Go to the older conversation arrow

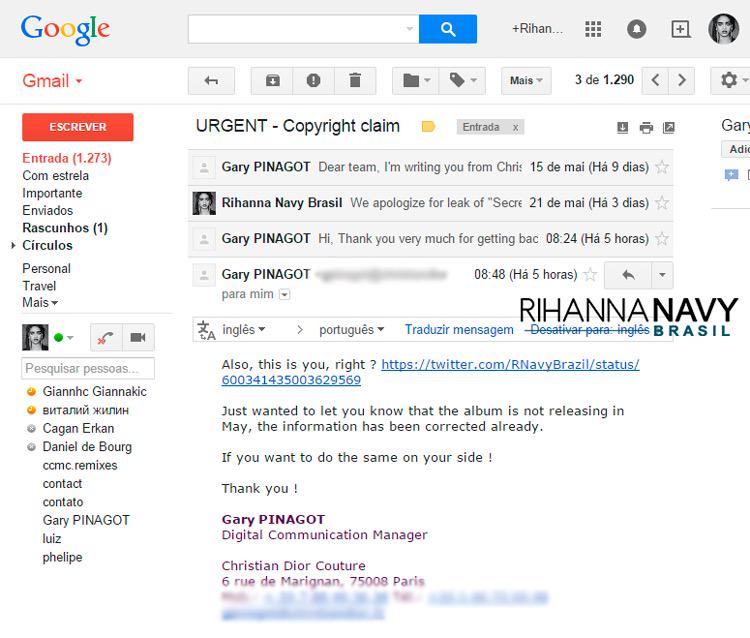682,80
